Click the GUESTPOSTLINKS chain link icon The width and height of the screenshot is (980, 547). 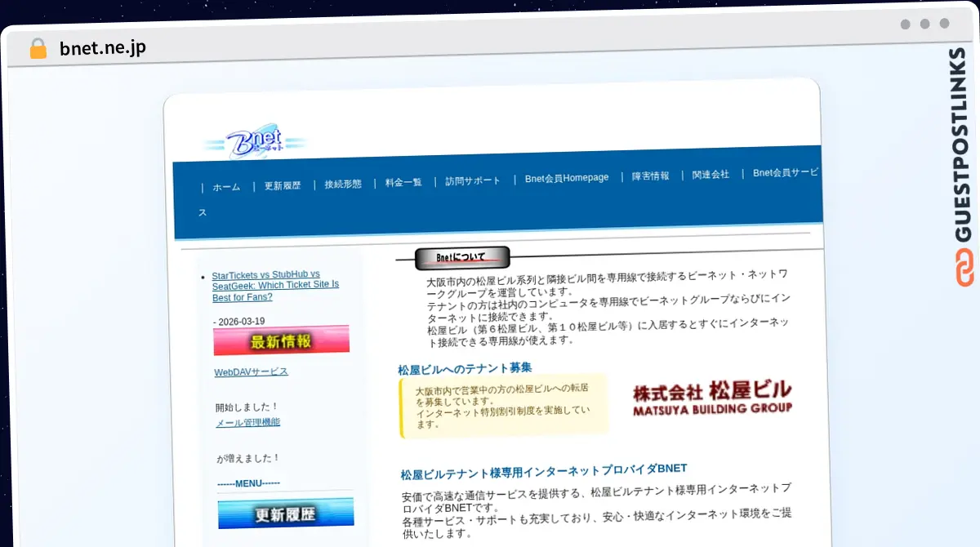coord(964,269)
